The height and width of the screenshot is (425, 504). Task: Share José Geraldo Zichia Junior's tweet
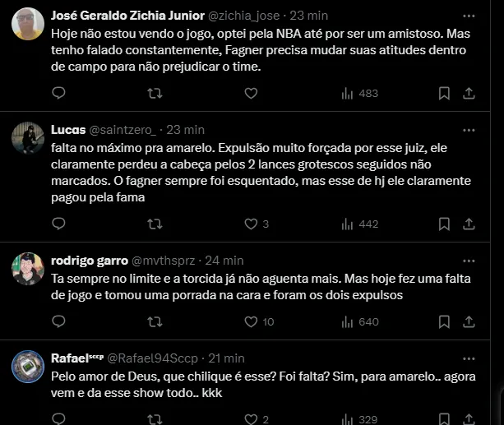469,94
